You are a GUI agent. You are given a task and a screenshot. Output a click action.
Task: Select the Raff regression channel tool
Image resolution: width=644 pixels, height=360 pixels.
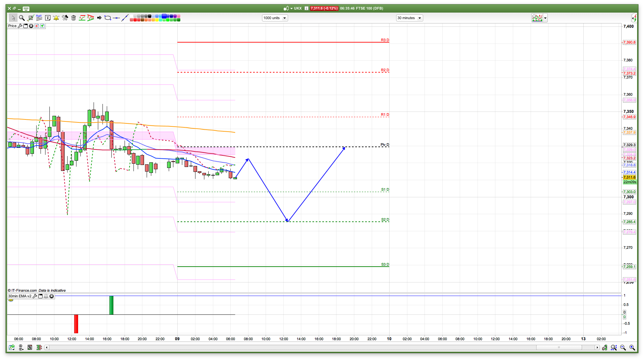point(39,18)
